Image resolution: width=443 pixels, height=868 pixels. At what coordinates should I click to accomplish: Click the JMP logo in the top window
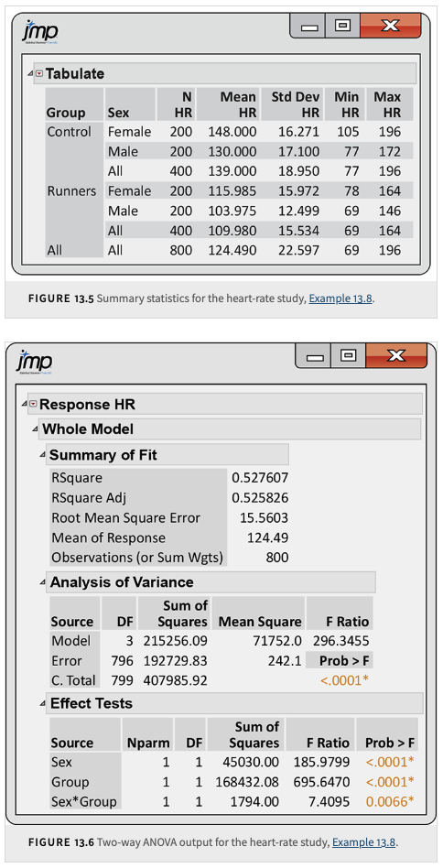(40, 30)
